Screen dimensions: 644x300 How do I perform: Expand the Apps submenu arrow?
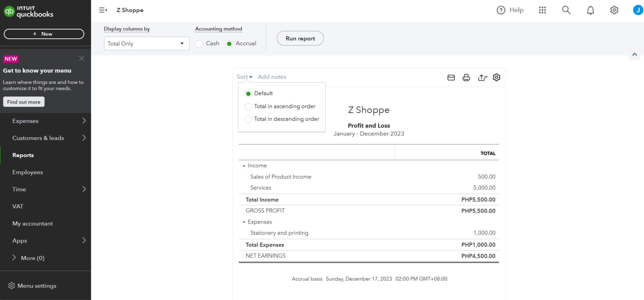click(x=84, y=240)
